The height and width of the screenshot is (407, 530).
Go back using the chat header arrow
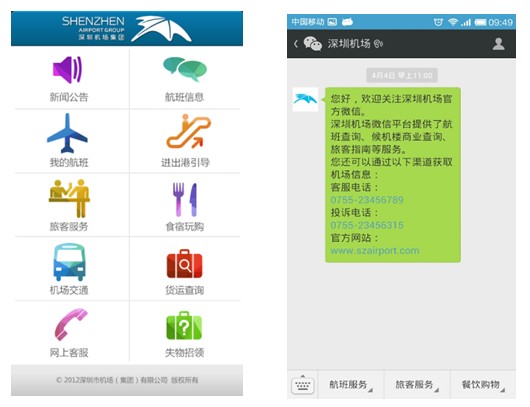(x=296, y=44)
